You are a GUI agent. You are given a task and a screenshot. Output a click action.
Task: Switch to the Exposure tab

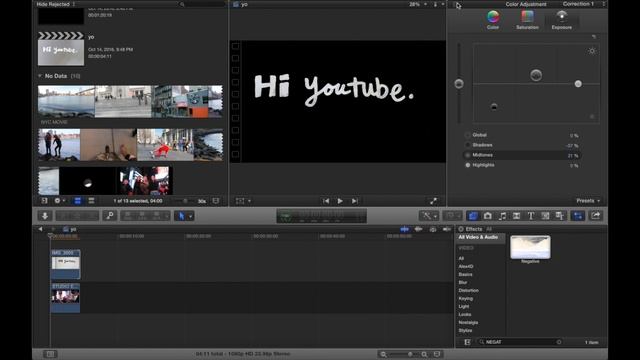(x=562, y=20)
